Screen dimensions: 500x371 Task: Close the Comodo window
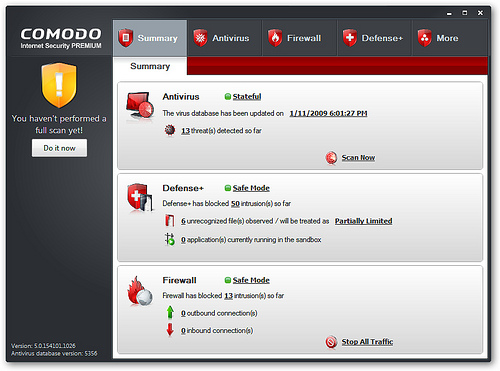[x=480, y=13]
